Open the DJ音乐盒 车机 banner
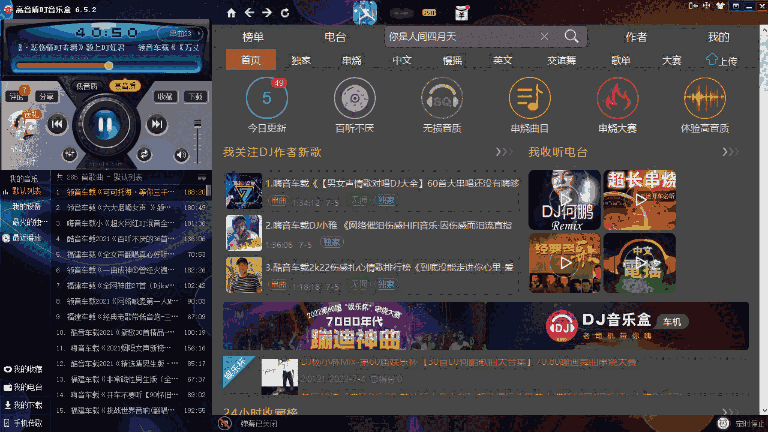 coord(617,326)
